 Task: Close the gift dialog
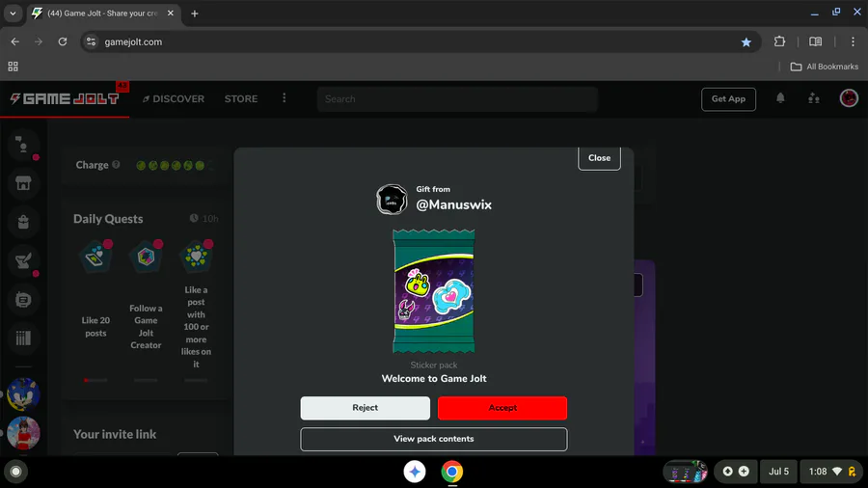(x=599, y=158)
